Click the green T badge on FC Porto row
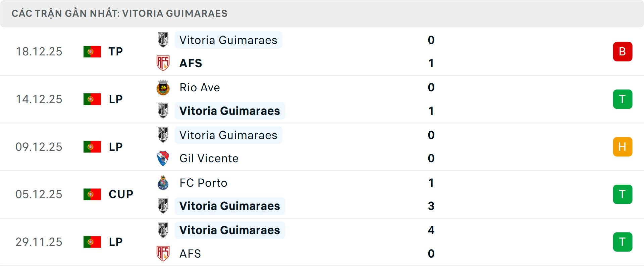Viewport: 644px width, 266px height. coord(623,194)
